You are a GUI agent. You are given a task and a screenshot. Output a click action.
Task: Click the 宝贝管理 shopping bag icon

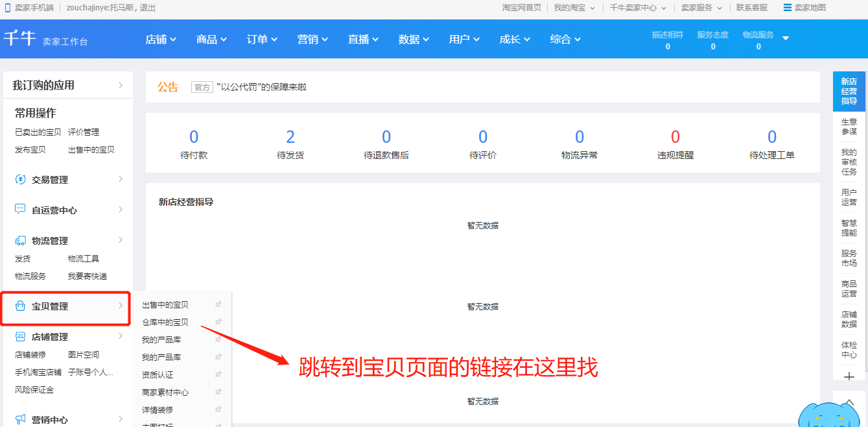tap(20, 306)
